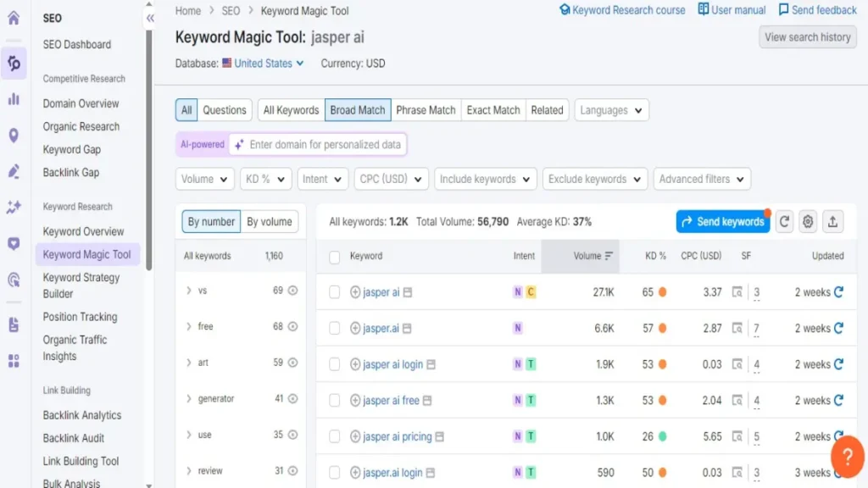Check the jasper ai row checkbox
This screenshot has width=868, height=488.
334,292
